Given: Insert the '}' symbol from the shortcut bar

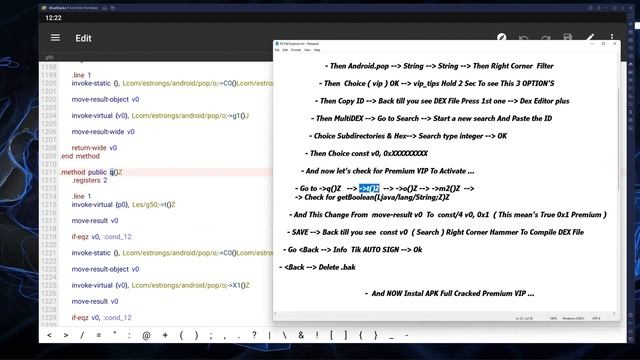Looking at the screenshot, I should coord(376,335).
